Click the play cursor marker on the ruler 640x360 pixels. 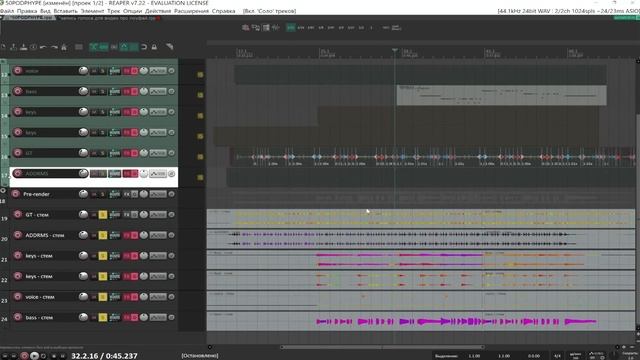point(395,50)
